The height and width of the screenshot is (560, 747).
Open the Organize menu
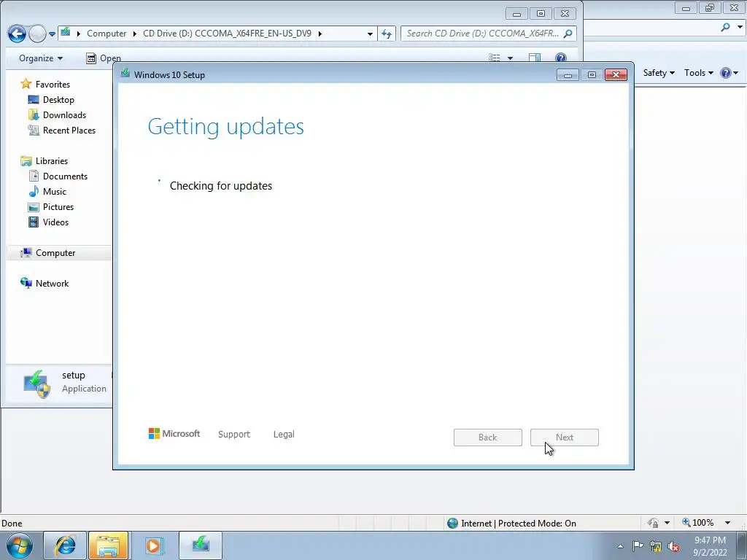point(41,58)
